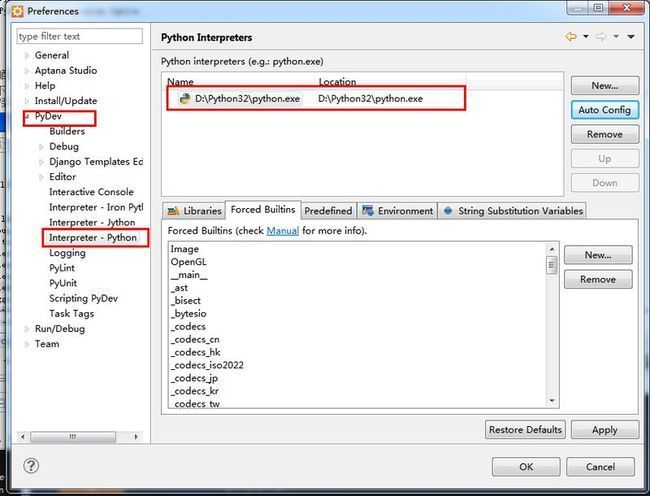Image resolution: width=650 pixels, height=496 pixels.
Task: Click tree horizontal scrollbar left arrow
Action: pos(22,437)
